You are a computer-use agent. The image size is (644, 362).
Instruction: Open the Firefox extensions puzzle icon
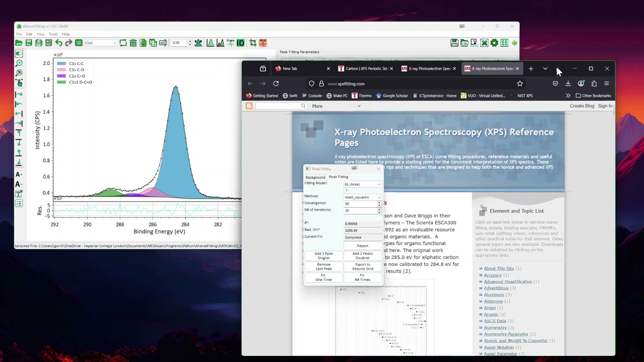click(594, 84)
